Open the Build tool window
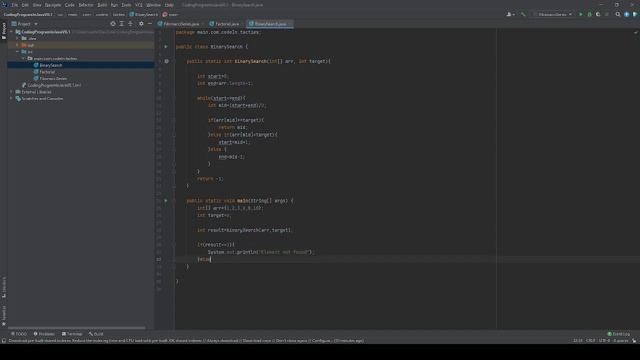The height and width of the screenshot is (360, 640). pos(96,334)
